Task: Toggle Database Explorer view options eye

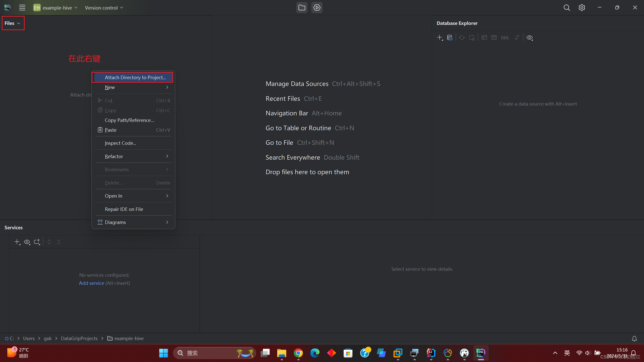Action: pos(530,38)
